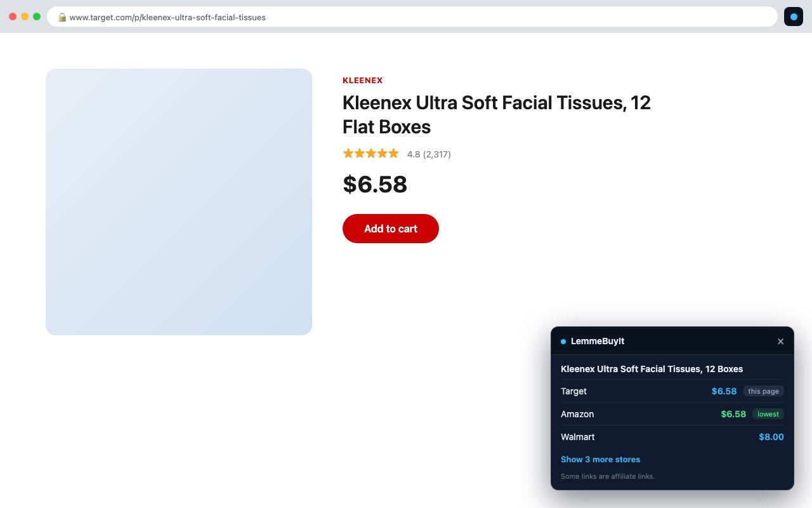Click the product image placeholder
The image size is (812, 508).
coord(179,202)
